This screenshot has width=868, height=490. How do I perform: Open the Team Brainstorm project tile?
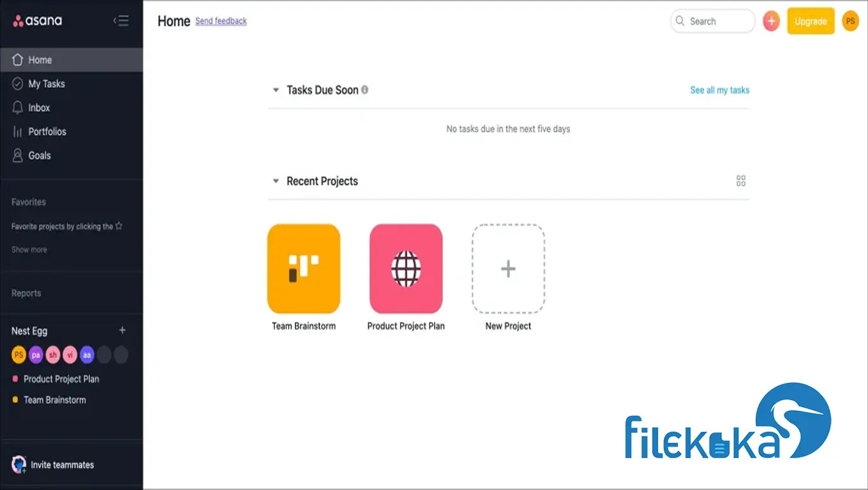(x=304, y=269)
